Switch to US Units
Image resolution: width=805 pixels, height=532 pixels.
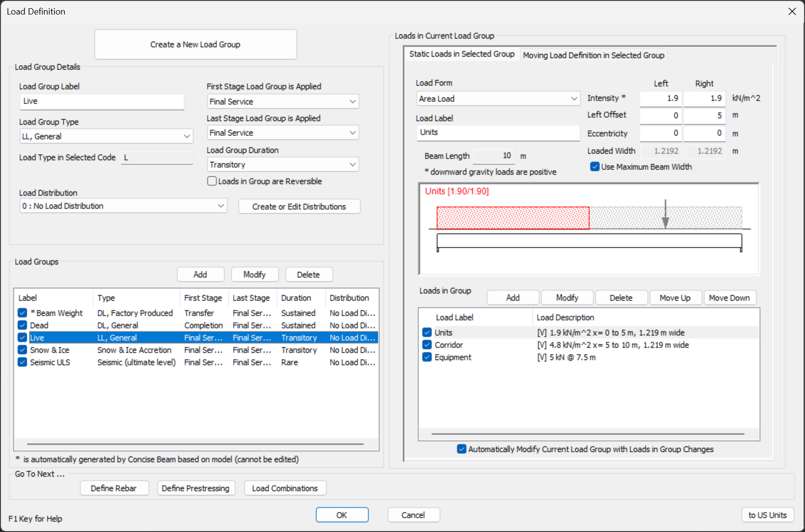(x=767, y=515)
